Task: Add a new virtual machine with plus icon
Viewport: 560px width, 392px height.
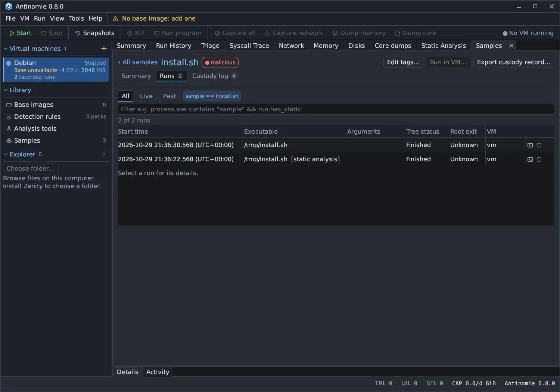Action: pyautogui.click(x=104, y=49)
